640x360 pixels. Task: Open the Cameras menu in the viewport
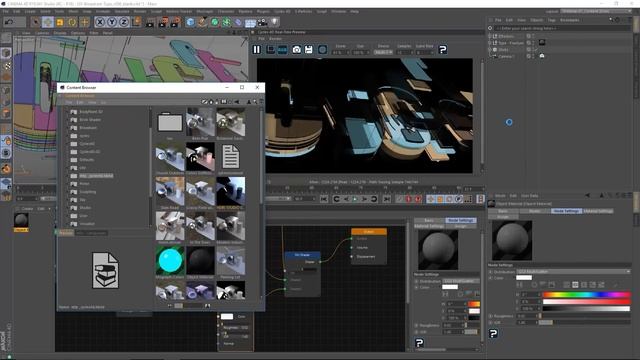[x=42, y=33]
